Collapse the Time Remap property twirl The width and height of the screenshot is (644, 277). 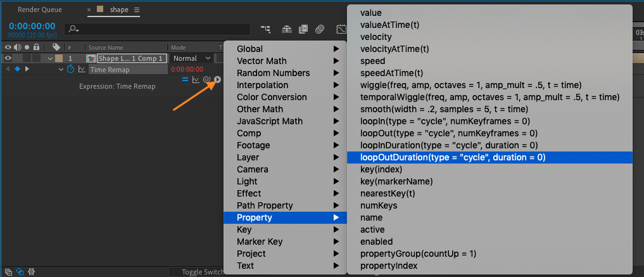[x=61, y=69]
